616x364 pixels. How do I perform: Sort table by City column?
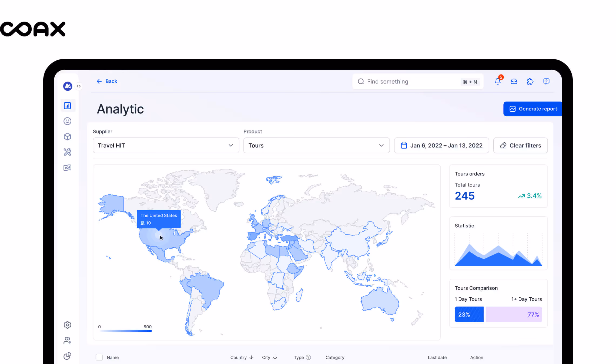click(x=269, y=357)
